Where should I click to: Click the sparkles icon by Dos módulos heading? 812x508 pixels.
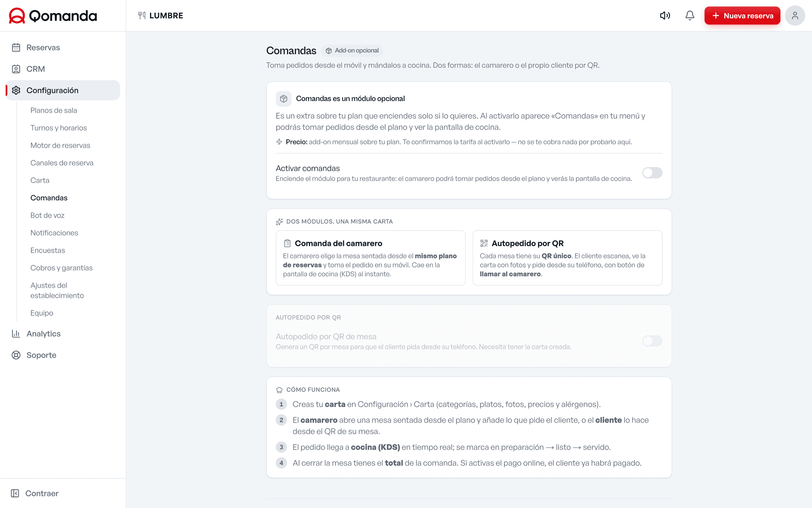(279, 222)
